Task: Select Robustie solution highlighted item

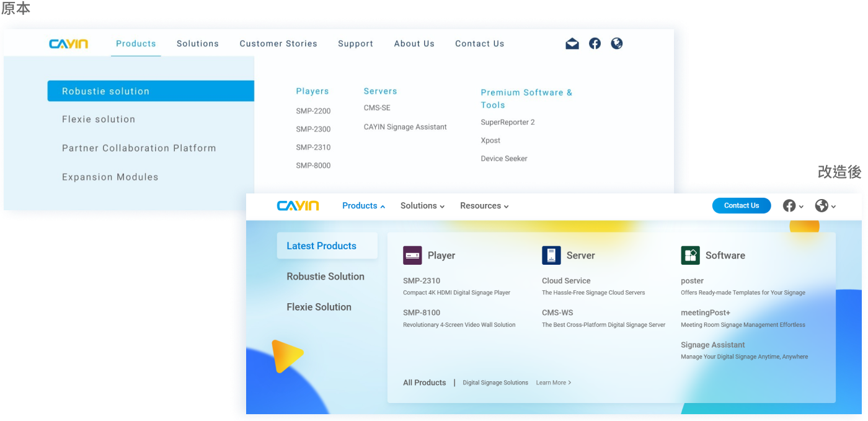Action: [x=151, y=91]
